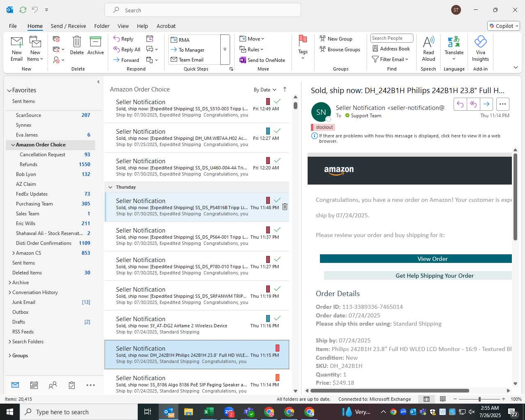Switch to Normal view in status bar
525x420 pixels.
[427, 399]
